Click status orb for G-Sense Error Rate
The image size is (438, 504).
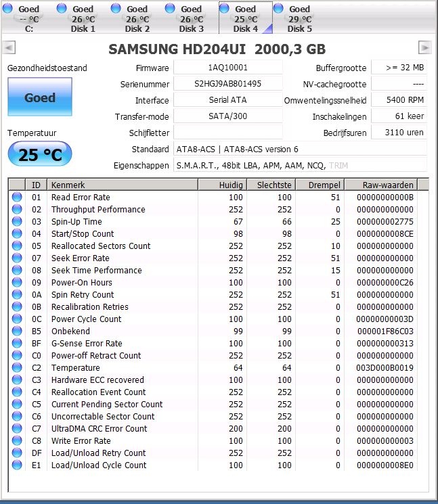tap(17, 343)
